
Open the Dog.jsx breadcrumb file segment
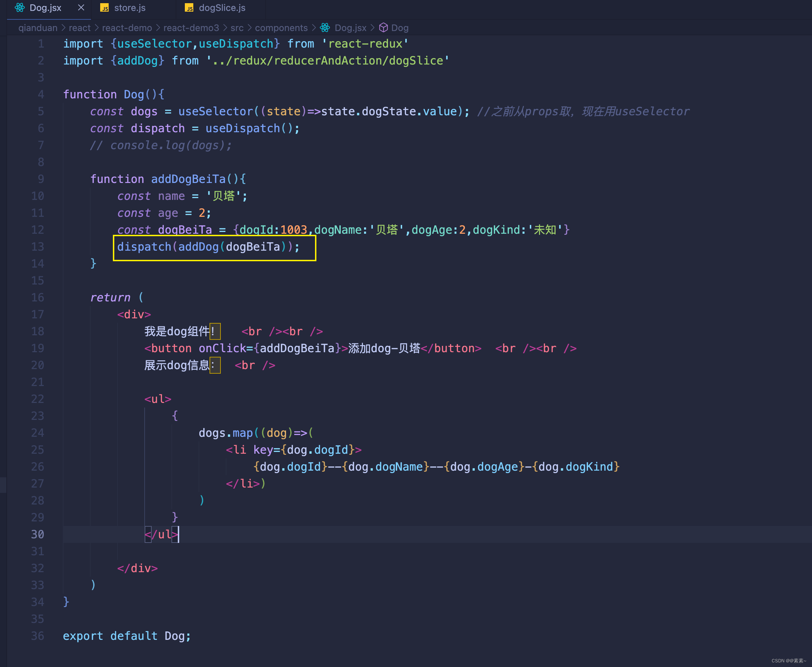tap(350, 27)
